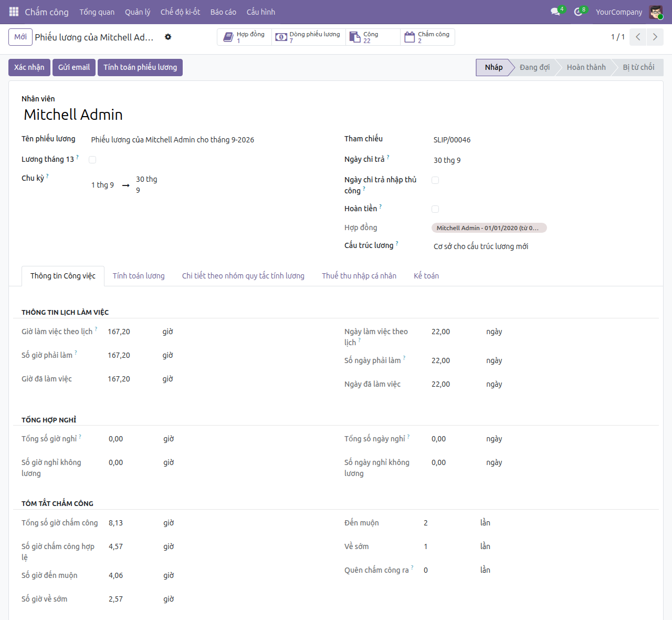Open the Công work entries button
The width and height of the screenshot is (672, 620).
[373, 37]
